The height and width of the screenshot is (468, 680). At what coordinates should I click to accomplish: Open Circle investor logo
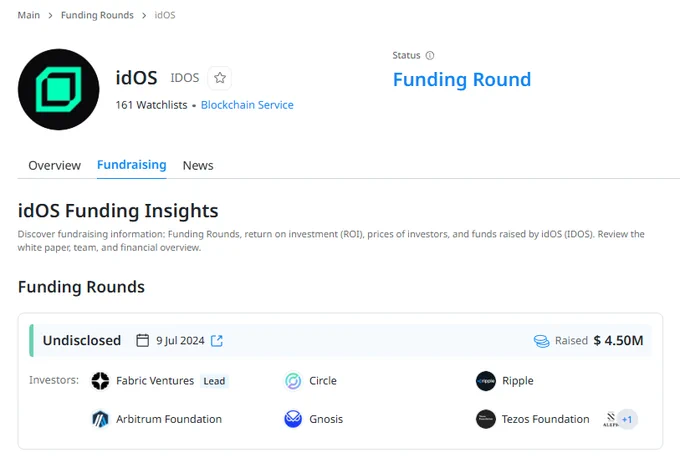click(293, 381)
